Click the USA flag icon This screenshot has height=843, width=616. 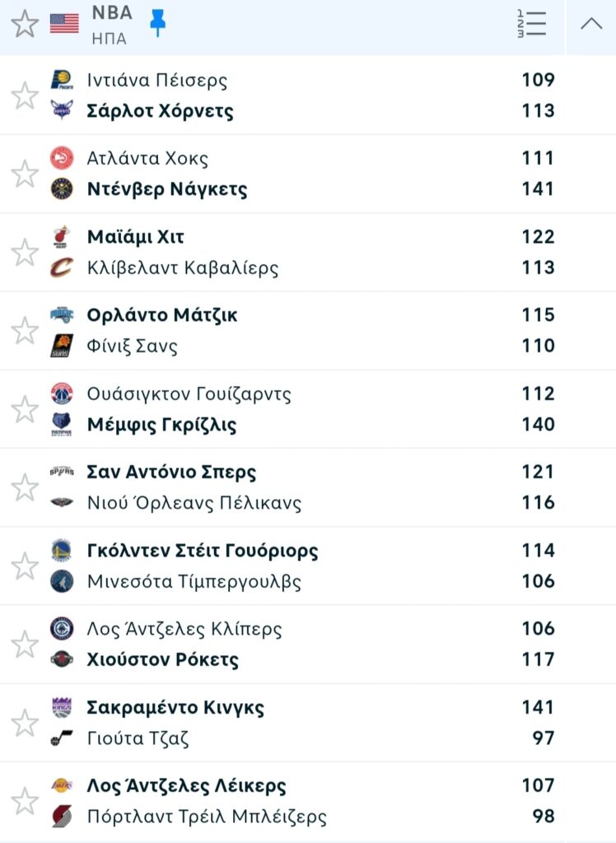point(64,23)
